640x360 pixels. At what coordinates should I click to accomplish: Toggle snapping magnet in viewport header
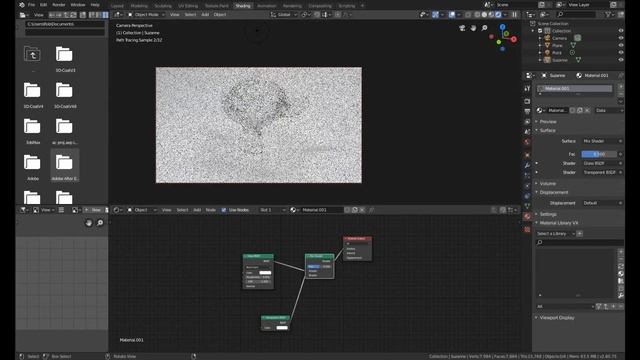[317, 15]
